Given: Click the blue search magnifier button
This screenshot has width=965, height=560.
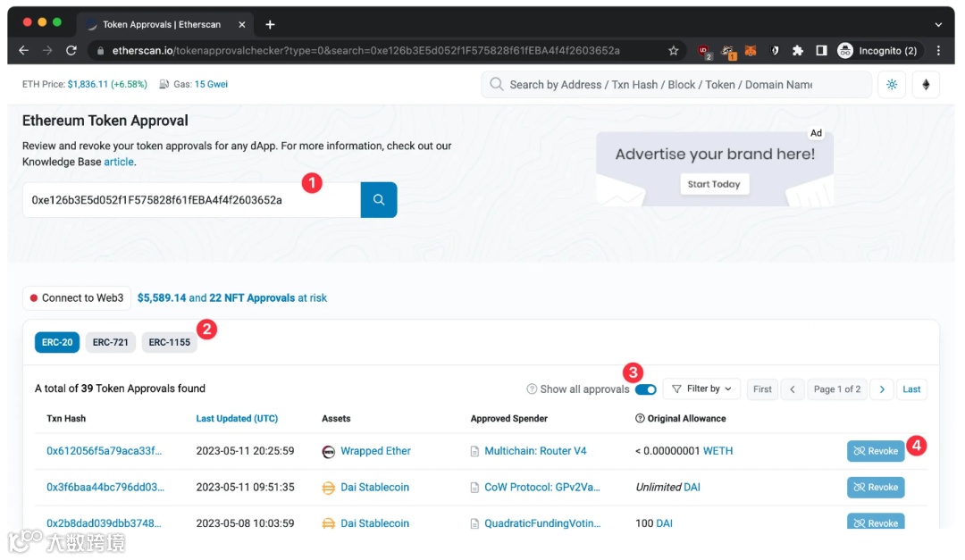Looking at the screenshot, I should [x=379, y=199].
